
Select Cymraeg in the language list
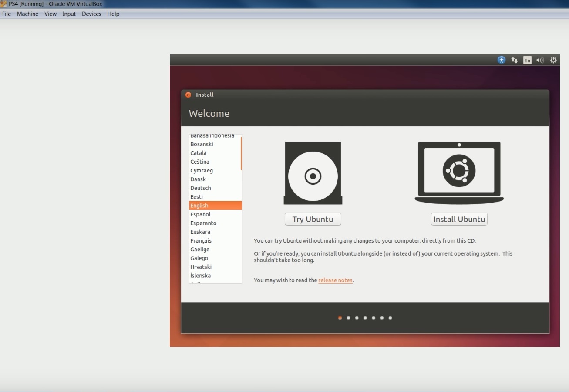[215, 170]
